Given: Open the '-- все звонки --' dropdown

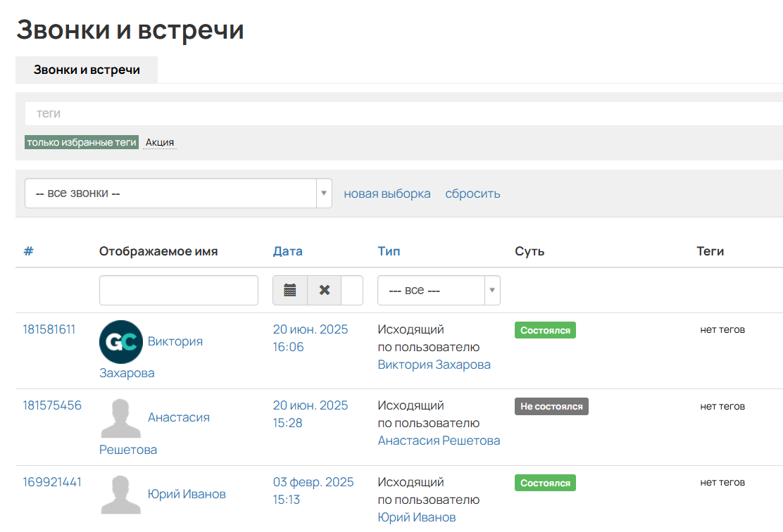Looking at the screenshot, I should pos(169,193).
